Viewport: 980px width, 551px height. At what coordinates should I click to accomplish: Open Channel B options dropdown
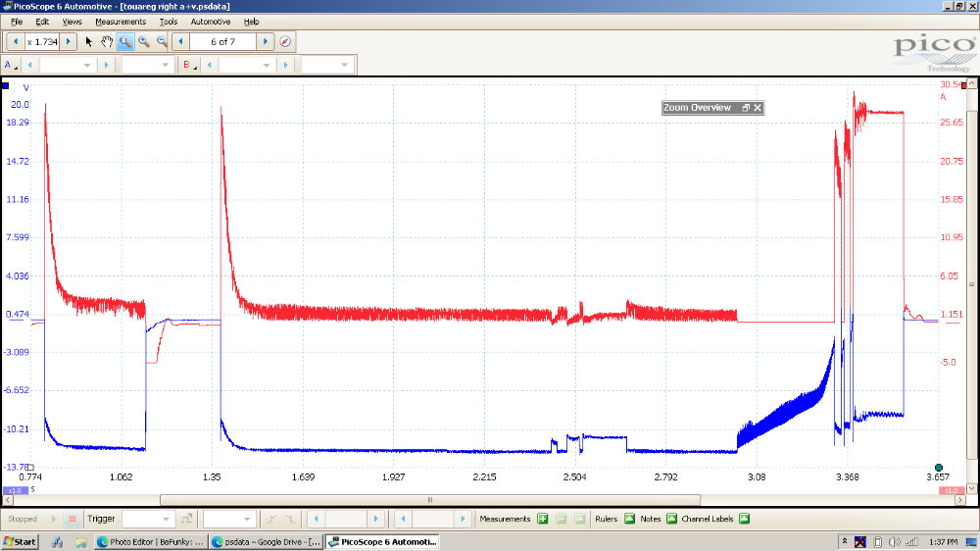[x=188, y=66]
